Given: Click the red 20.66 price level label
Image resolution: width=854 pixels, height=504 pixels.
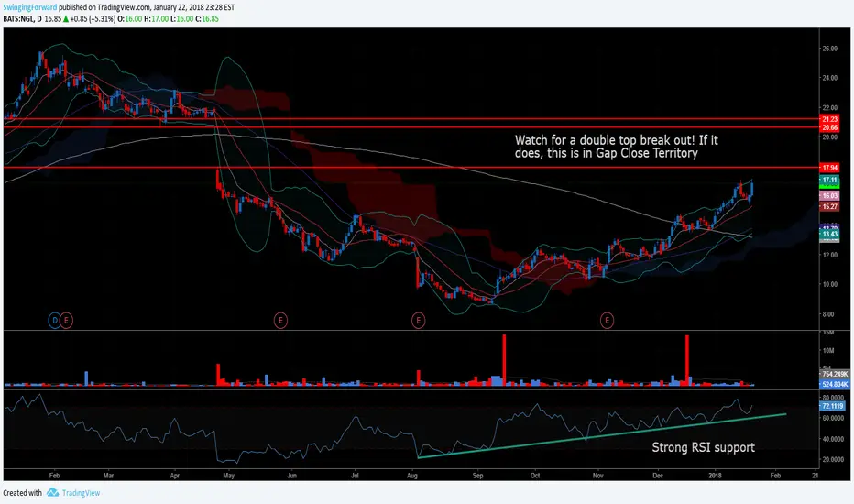Looking at the screenshot, I should coord(829,127).
